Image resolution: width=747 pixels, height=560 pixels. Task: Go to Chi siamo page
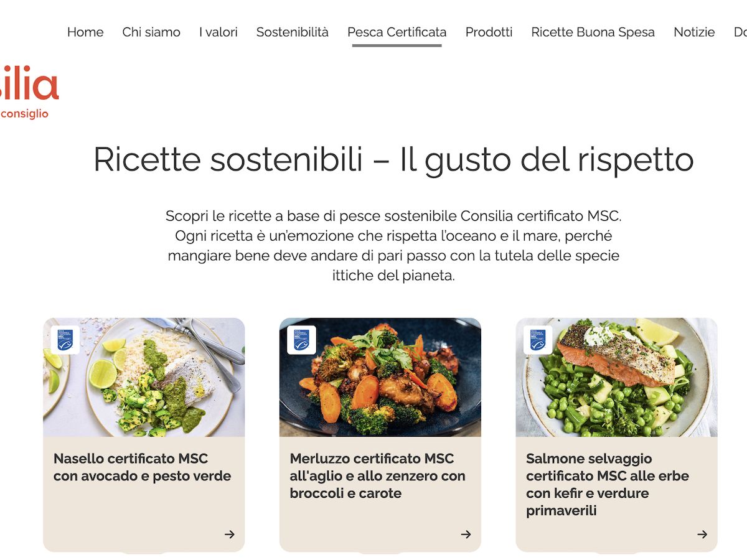pos(151,32)
